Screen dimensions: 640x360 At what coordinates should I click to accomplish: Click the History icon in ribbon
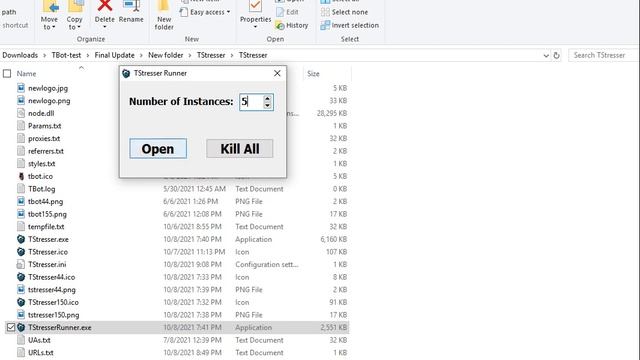tap(280, 26)
